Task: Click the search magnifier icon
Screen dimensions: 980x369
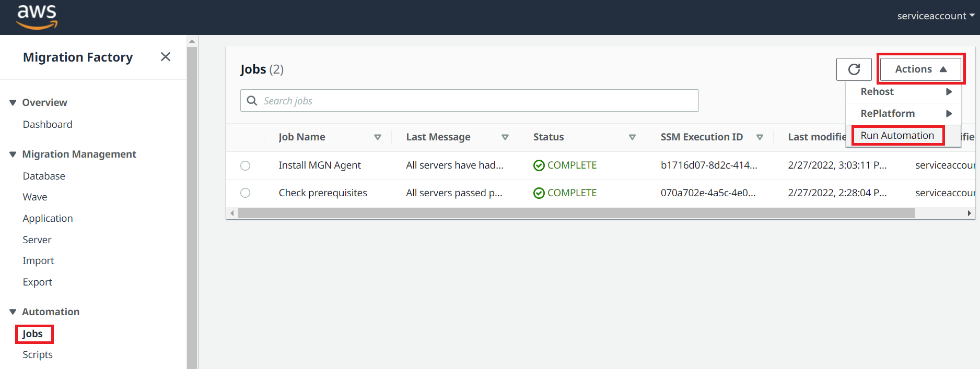Action: [x=252, y=101]
